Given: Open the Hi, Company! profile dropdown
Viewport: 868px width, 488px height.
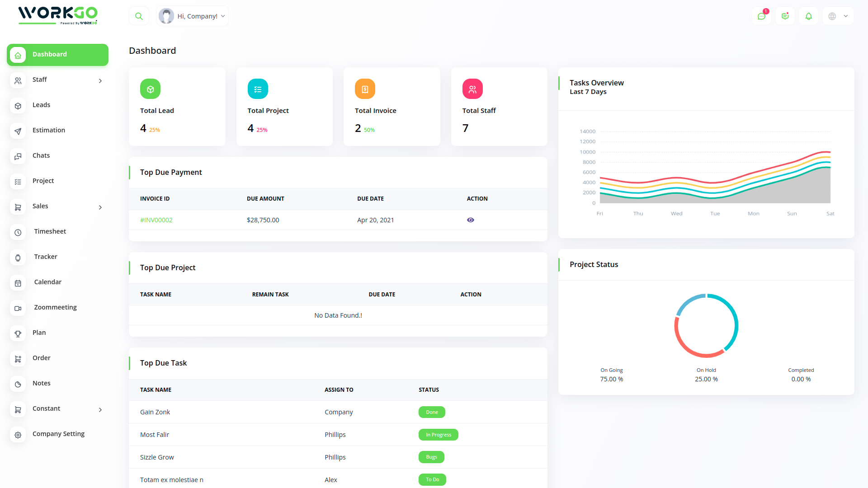Looking at the screenshot, I should click(x=192, y=15).
